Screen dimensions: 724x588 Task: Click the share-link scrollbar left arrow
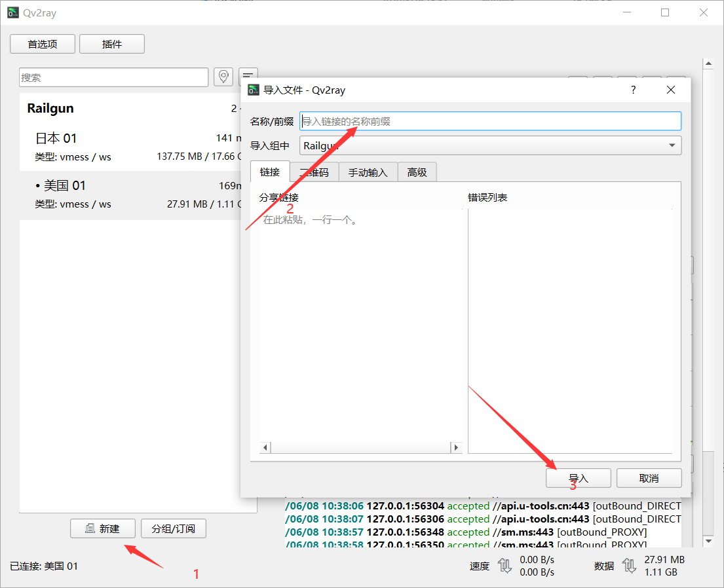265,447
